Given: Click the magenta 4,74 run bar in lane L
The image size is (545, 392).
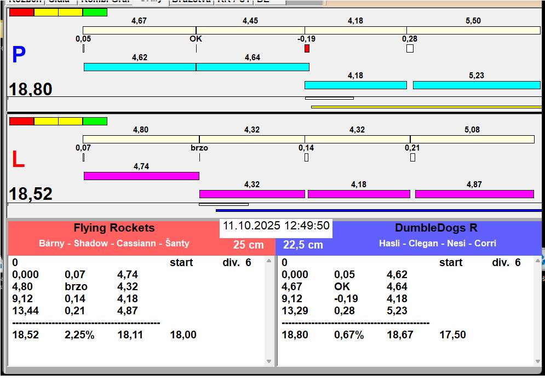Looking at the screenshot, I should (x=141, y=176).
